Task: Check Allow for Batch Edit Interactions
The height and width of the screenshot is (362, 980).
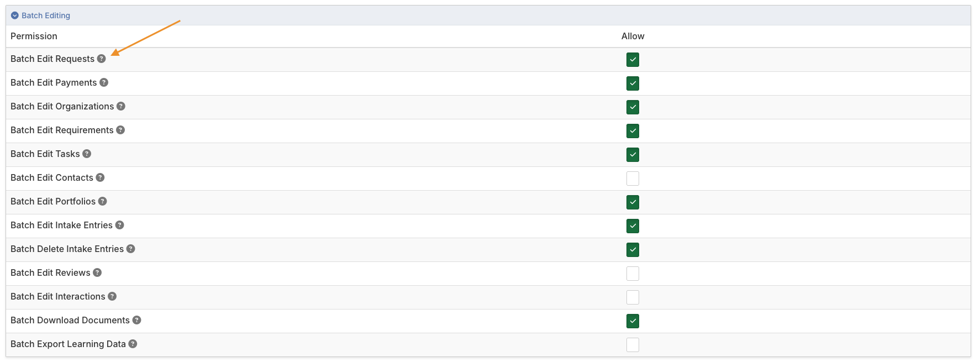Action: (x=633, y=297)
